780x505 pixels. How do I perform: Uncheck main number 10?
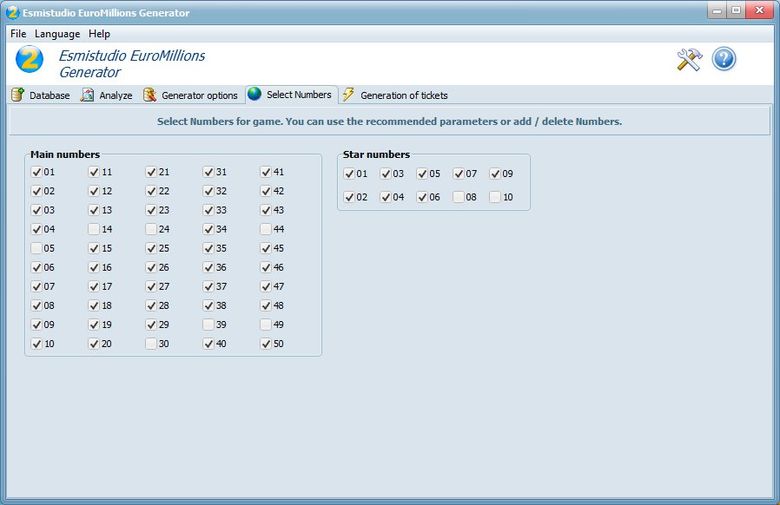point(36,344)
